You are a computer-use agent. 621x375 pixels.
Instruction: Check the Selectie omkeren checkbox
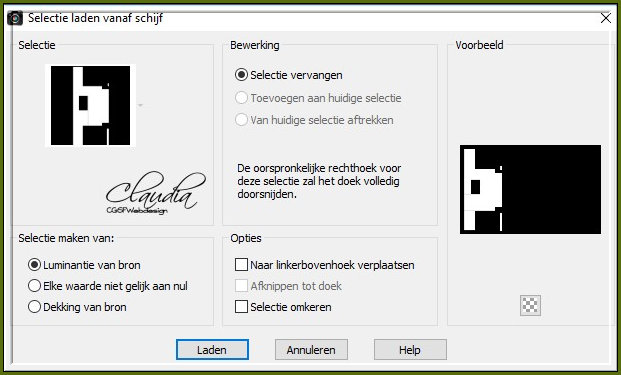pyautogui.click(x=241, y=307)
